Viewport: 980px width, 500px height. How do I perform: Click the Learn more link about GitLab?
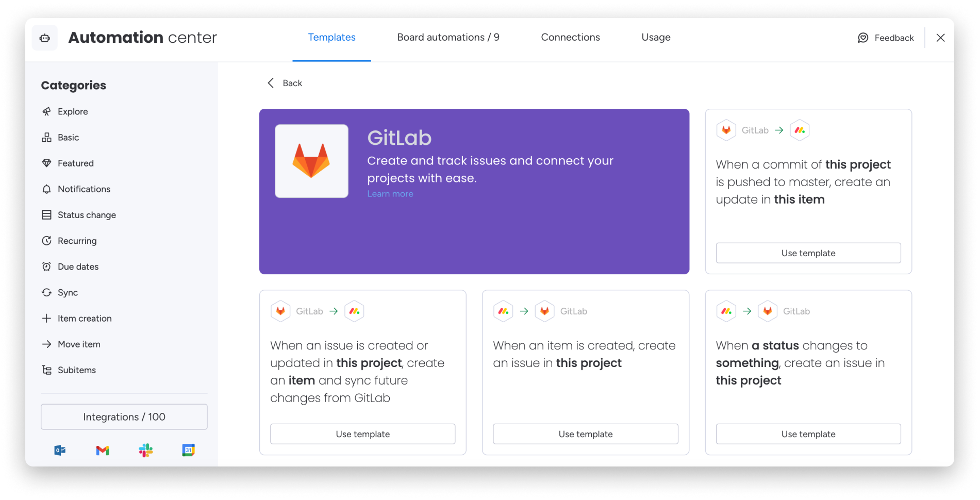390,193
